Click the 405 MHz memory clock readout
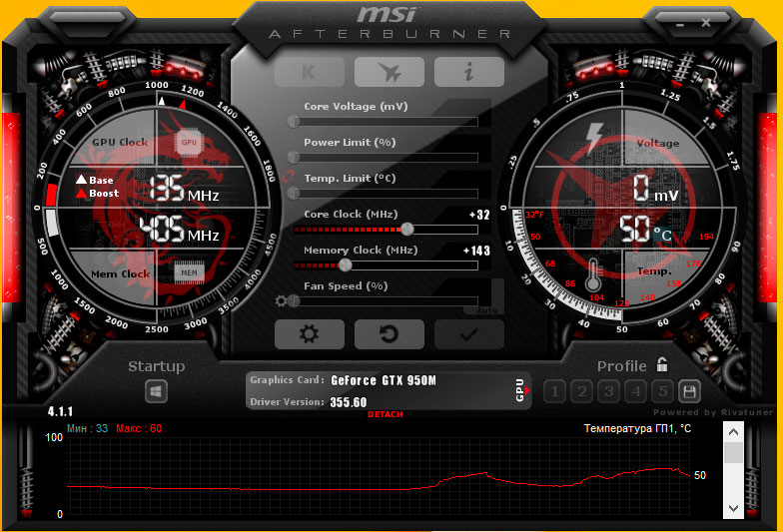Image resolution: width=783 pixels, height=532 pixels. click(x=180, y=230)
